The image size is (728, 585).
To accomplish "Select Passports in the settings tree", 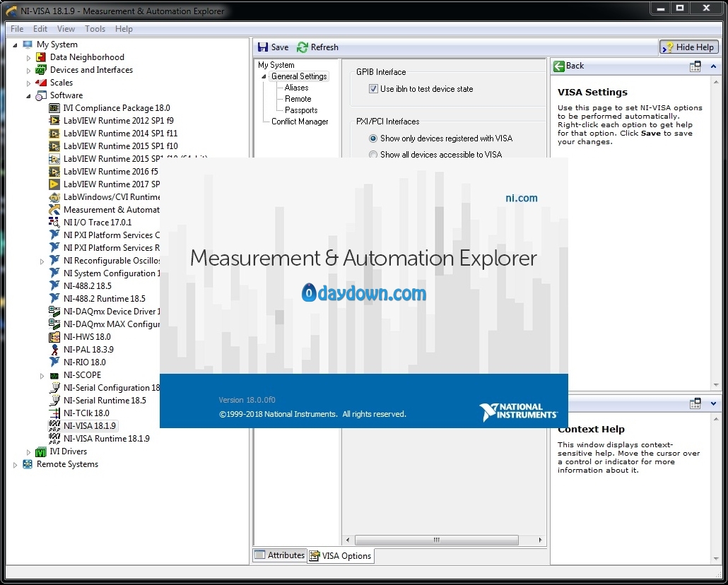I will (301, 110).
